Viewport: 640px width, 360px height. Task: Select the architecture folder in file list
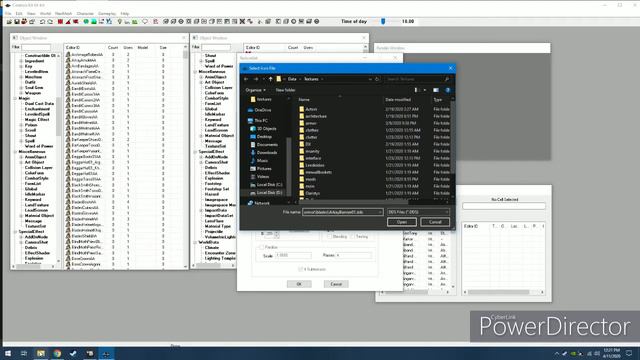[x=316, y=116]
